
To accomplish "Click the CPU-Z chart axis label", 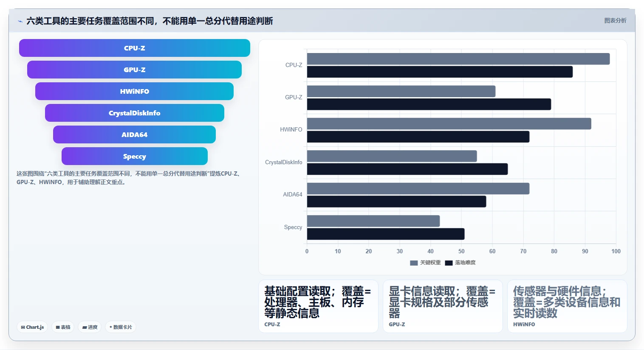I will click(x=294, y=65).
